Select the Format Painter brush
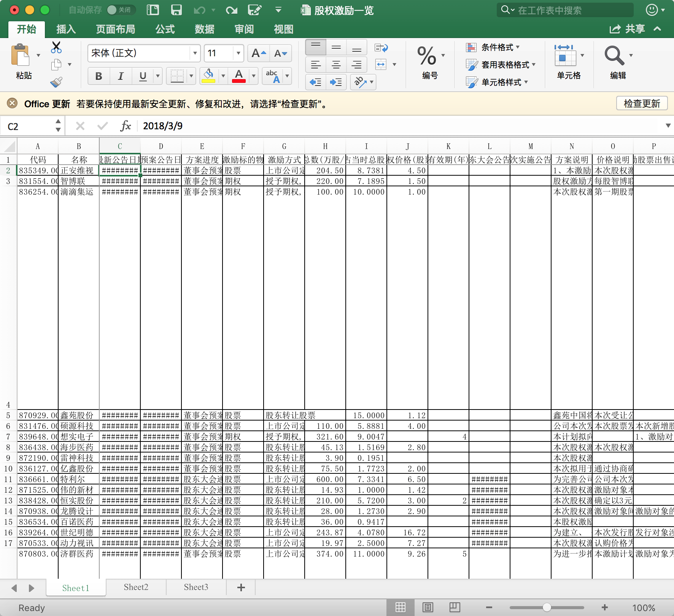Screen dimensions: 674x616 click(56, 82)
